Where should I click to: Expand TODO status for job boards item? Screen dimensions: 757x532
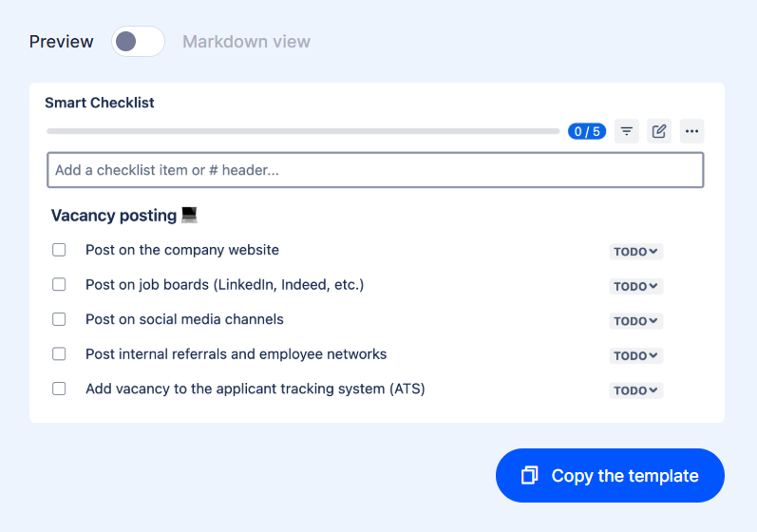[x=635, y=286]
